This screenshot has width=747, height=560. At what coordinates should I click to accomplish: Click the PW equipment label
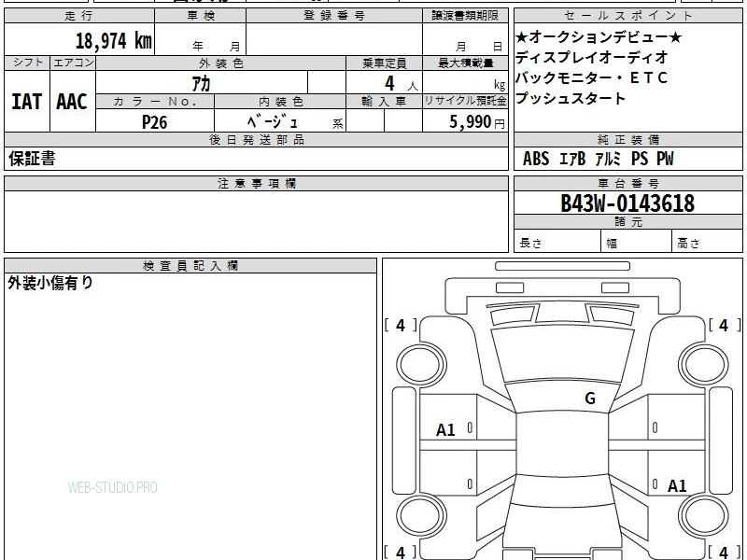click(666, 159)
